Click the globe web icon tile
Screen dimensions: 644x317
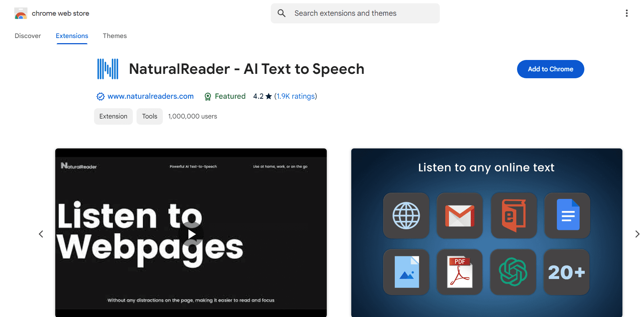click(x=406, y=216)
